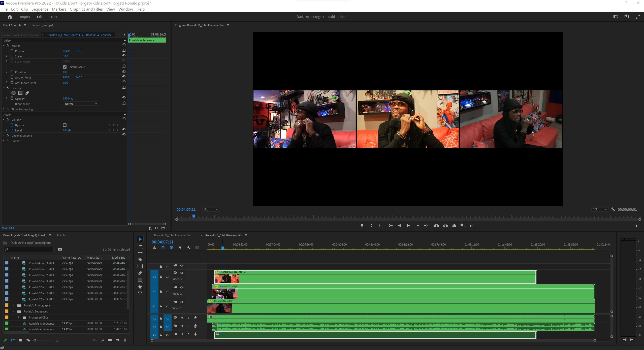Click the project panel zoom slider
Image resolution: width=644 pixels, height=350 pixels.
(x=35, y=340)
